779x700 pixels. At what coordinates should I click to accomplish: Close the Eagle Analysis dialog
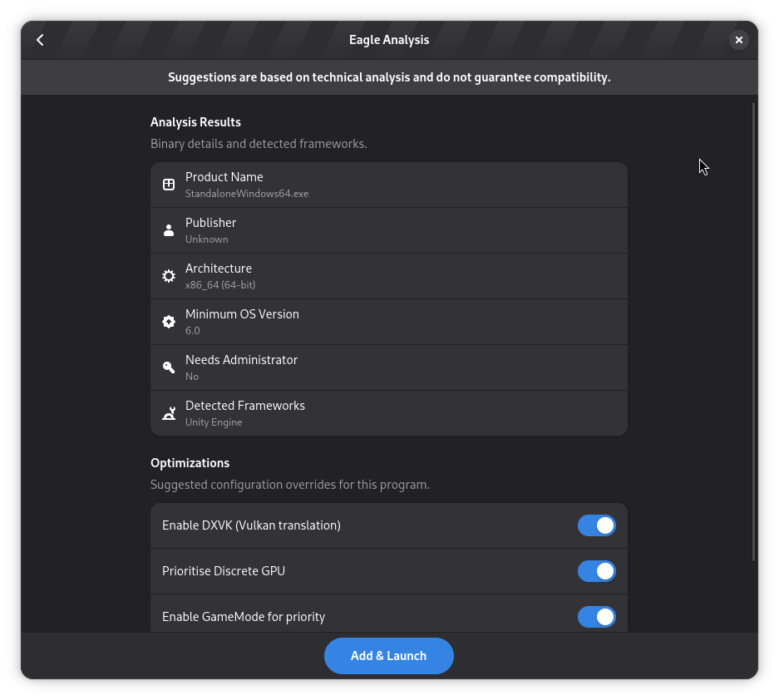coord(738,40)
